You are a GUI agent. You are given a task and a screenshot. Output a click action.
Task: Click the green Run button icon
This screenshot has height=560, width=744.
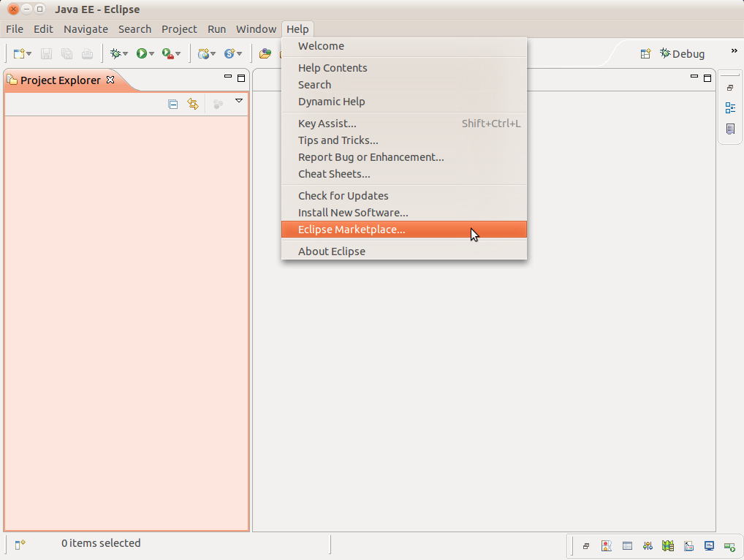tap(141, 53)
